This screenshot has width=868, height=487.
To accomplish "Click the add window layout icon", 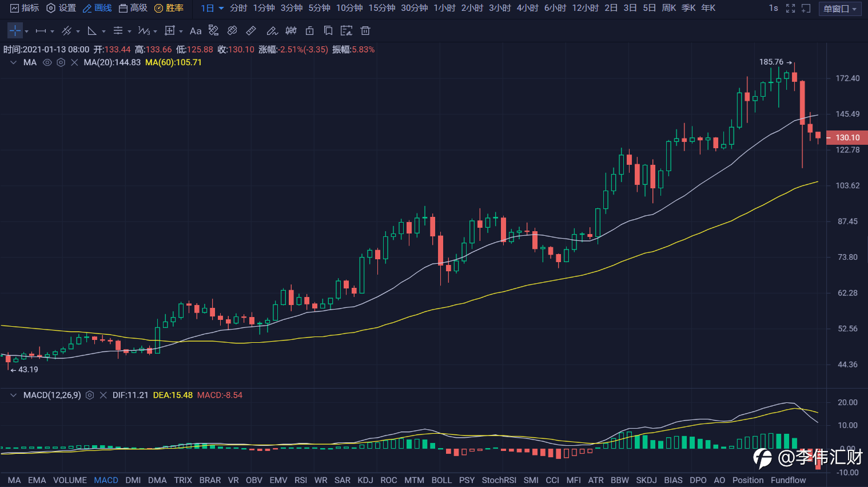I will point(806,8).
